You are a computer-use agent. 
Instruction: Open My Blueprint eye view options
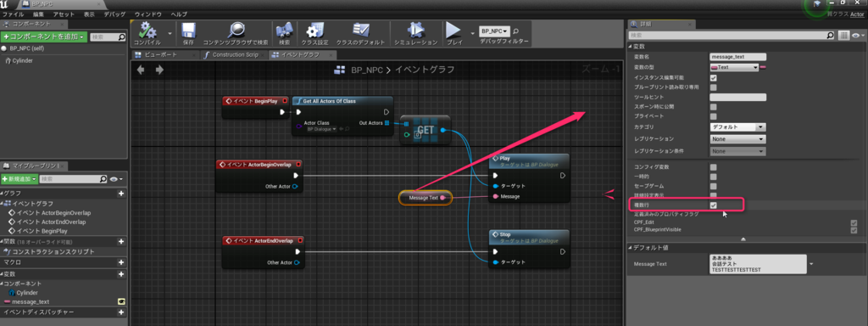tap(115, 179)
